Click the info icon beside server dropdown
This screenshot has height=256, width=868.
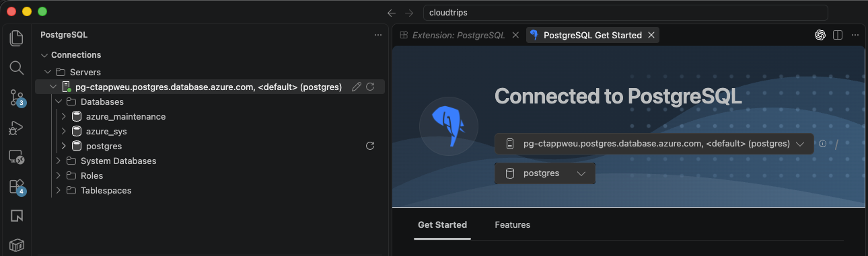[x=822, y=143]
